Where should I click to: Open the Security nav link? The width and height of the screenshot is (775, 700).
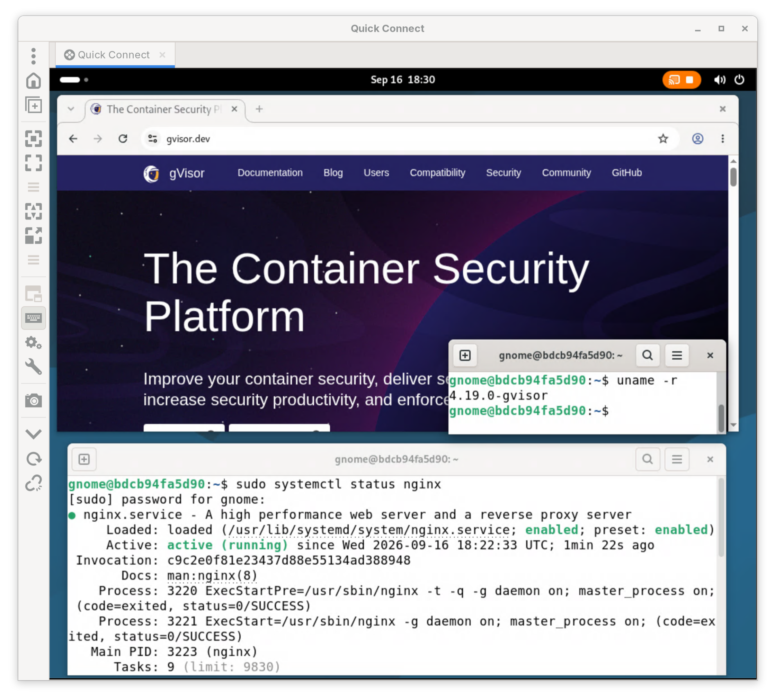[x=504, y=173]
